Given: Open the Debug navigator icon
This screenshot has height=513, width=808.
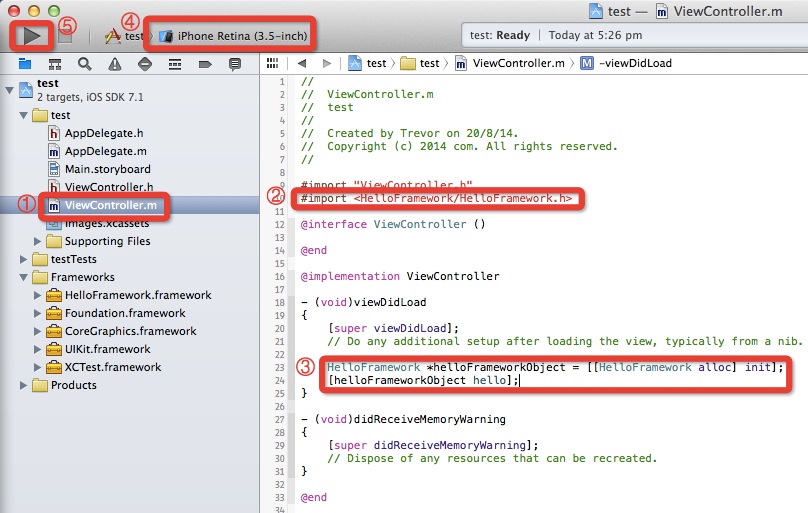Looking at the screenshot, I should 175,63.
